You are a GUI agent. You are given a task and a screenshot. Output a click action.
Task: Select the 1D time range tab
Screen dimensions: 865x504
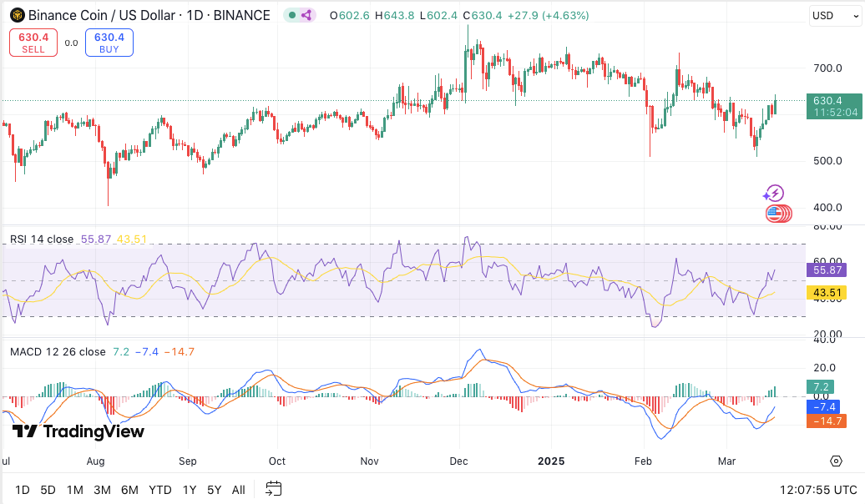tap(23, 490)
